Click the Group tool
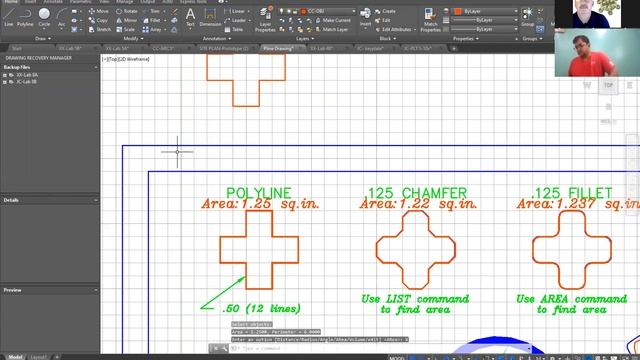This screenshot has height=360, width=640. click(527, 17)
